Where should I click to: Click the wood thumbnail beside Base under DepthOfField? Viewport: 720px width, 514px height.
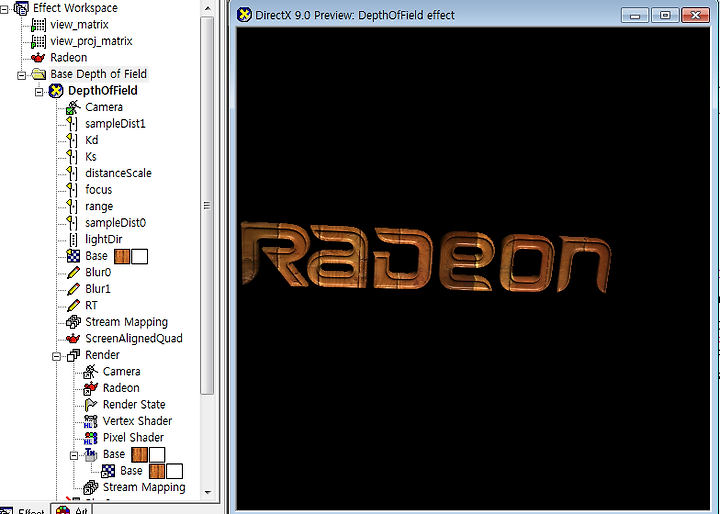(x=122, y=256)
